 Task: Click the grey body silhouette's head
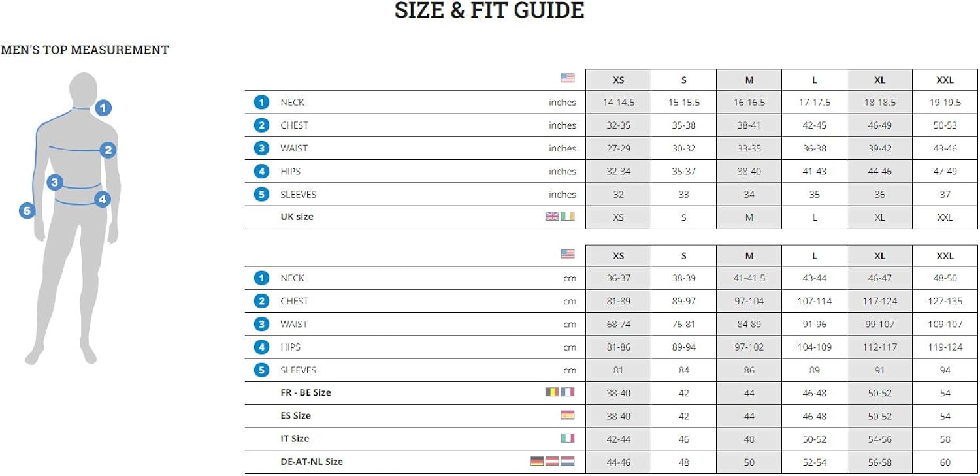(83, 87)
